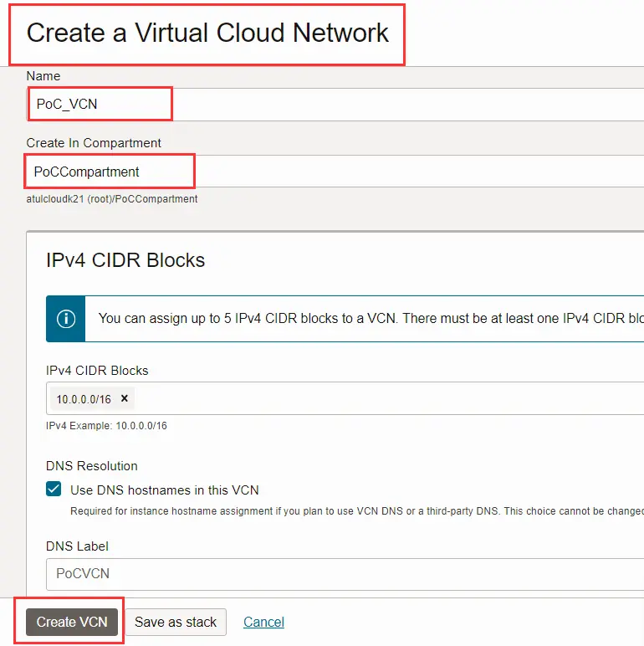Click the Cancel link
This screenshot has height=646, width=644.
pyautogui.click(x=263, y=622)
